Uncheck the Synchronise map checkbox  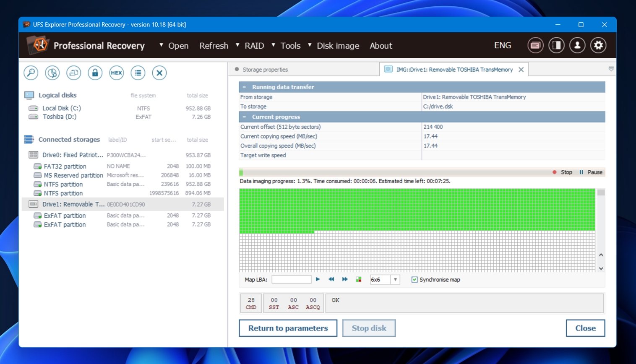coord(414,279)
